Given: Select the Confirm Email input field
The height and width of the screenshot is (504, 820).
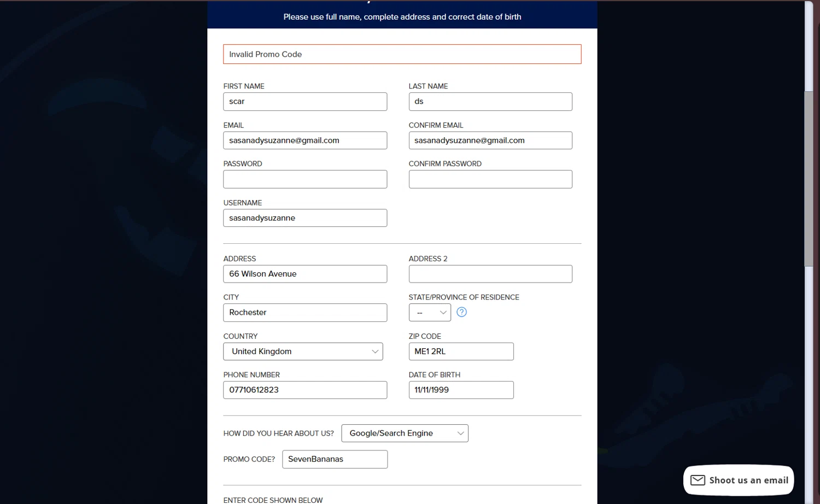Looking at the screenshot, I should 490,140.
